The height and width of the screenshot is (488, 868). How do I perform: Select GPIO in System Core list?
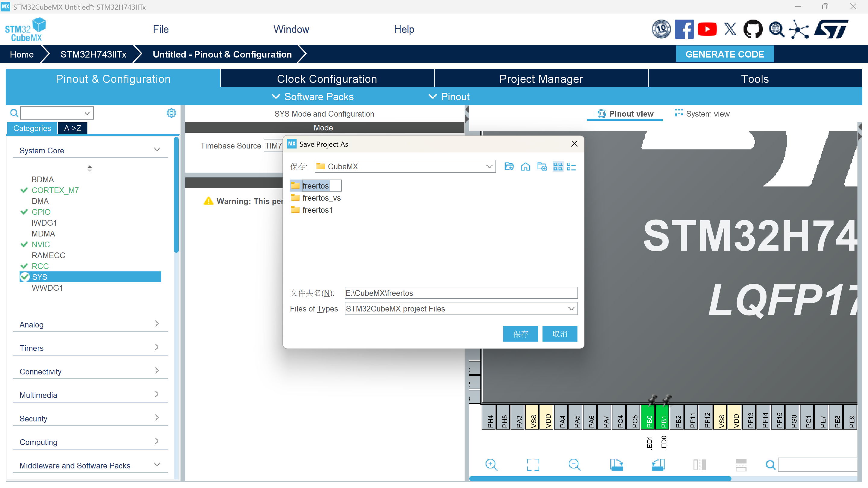pos(41,212)
